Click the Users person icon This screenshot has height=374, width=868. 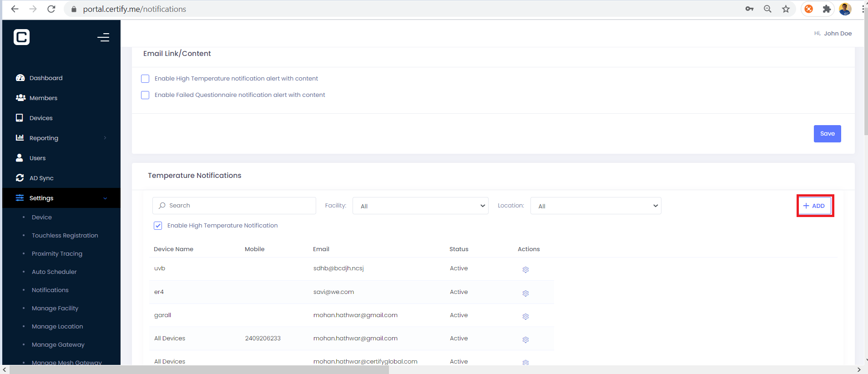(19, 158)
